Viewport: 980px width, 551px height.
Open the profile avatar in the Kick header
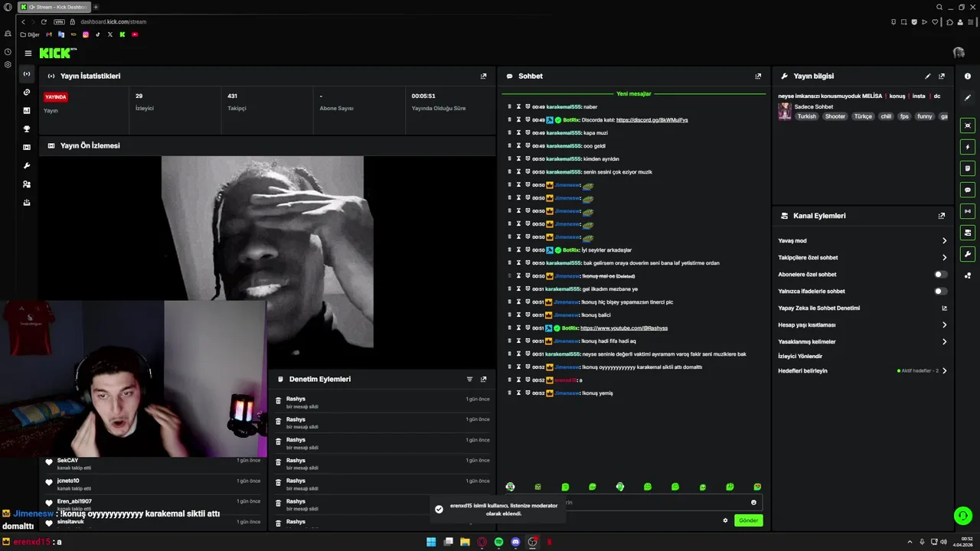(x=959, y=53)
